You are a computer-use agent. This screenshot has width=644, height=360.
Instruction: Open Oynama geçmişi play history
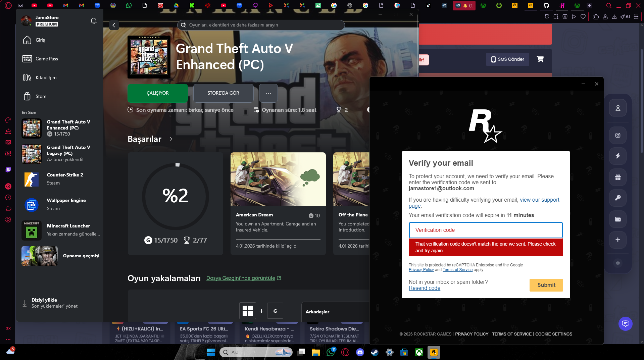(60, 256)
